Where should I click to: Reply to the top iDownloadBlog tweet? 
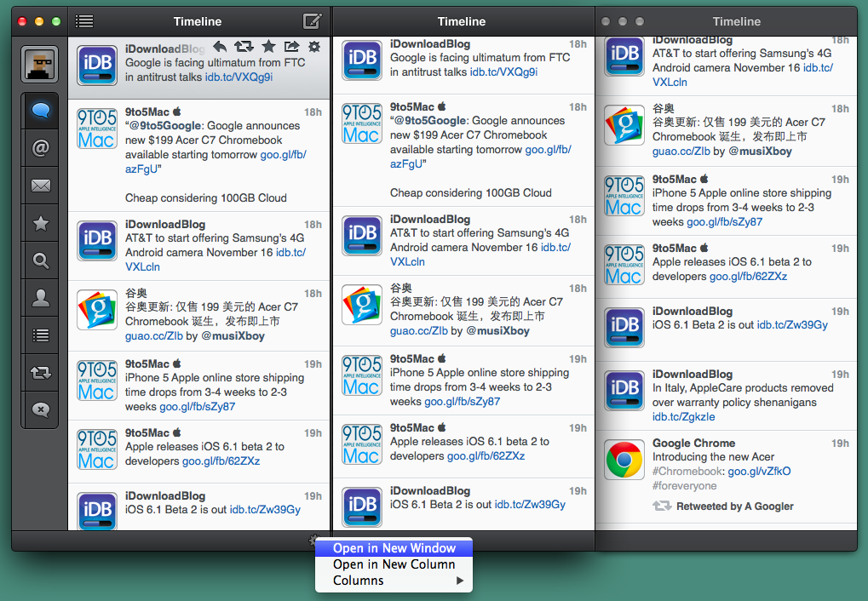(220, 47)
